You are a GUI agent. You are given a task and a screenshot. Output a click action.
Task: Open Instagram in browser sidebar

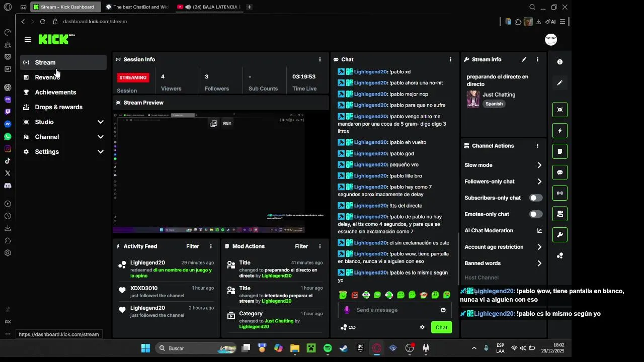click(8, 149)
